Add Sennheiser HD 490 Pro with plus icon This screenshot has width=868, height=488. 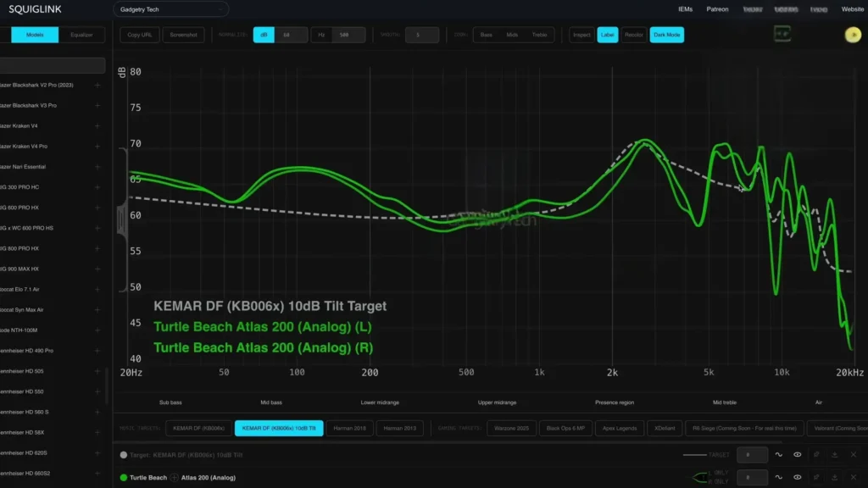[x=97, y=351]
